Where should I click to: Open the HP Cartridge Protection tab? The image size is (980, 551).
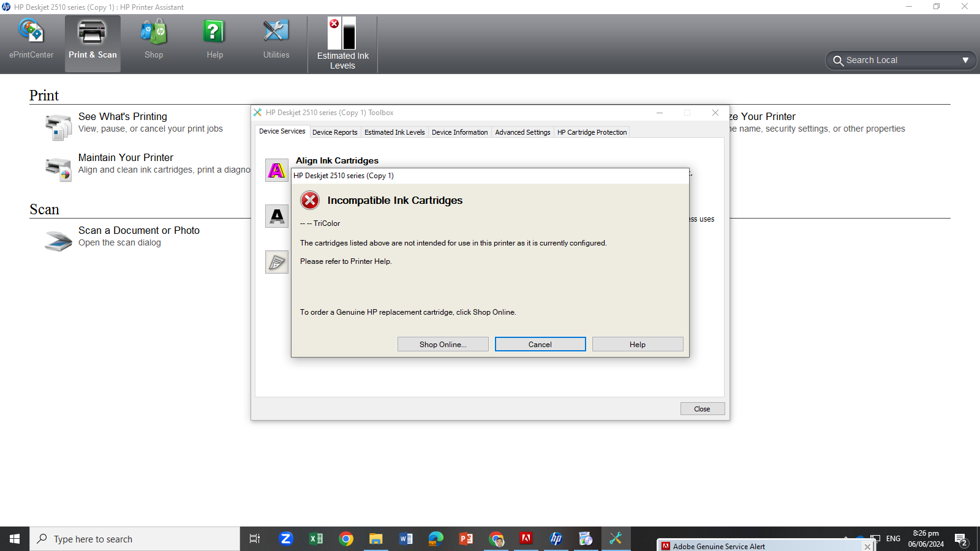pyautogui.click(x=592, y=132)
